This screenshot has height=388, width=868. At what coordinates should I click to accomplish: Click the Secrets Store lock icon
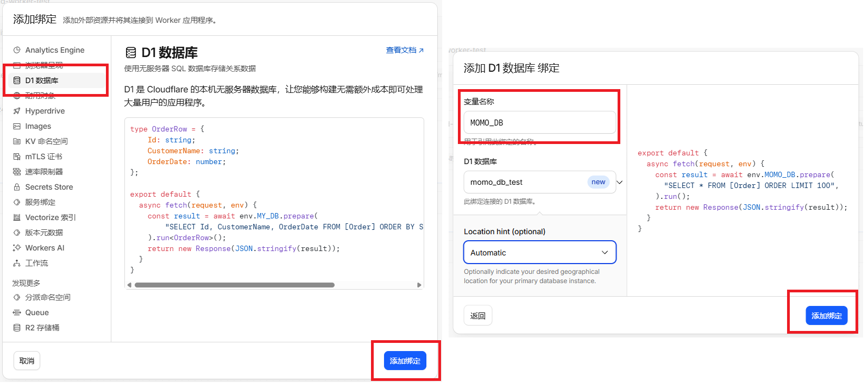point(17,187)
